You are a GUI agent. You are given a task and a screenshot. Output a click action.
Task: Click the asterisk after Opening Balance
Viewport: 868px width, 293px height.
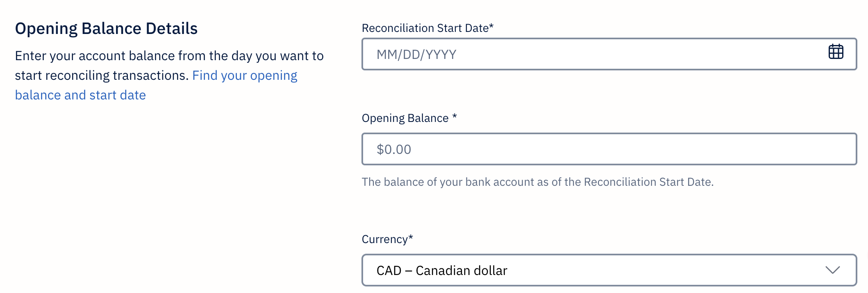[x=454, y=117]
